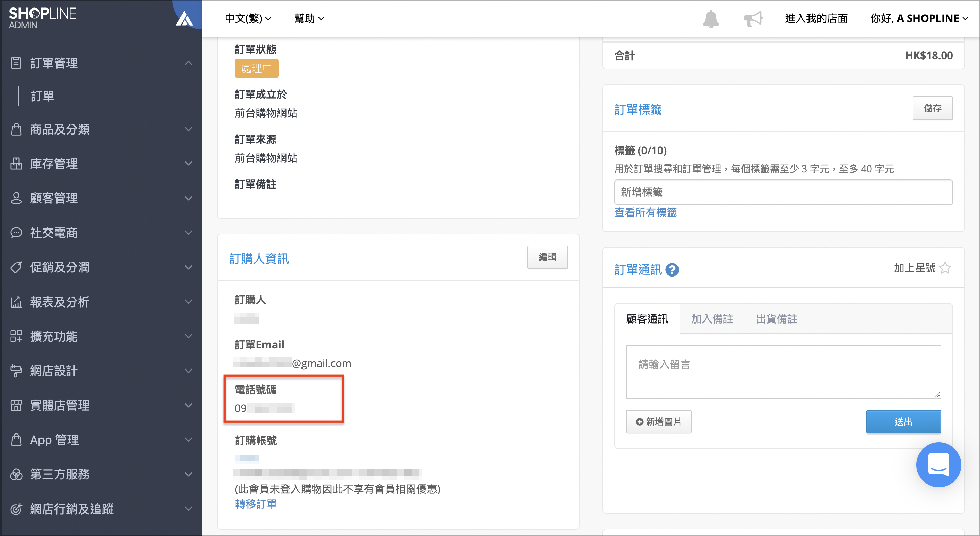
Task: Click the order communication help question icon
Action: [x=672, y=269]
